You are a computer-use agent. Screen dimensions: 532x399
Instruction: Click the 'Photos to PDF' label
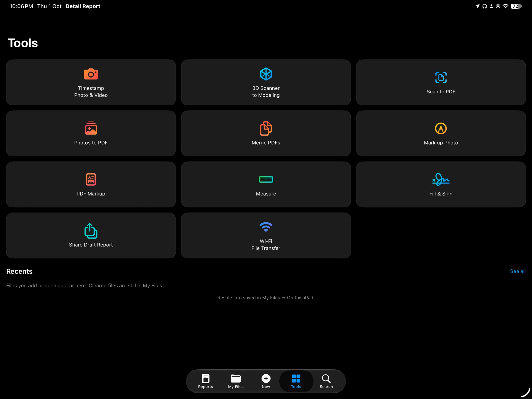coord(91,143)
